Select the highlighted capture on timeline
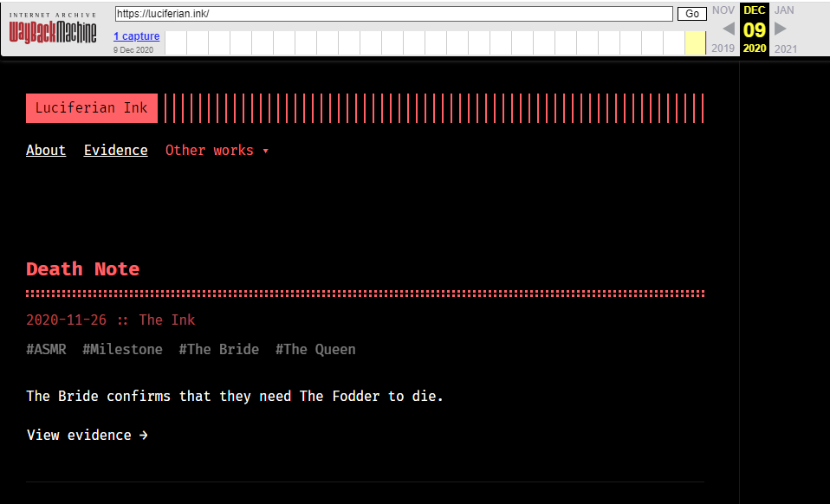This screenshot has height=504, width=830. pyautogui.click(x=695, y=43)
